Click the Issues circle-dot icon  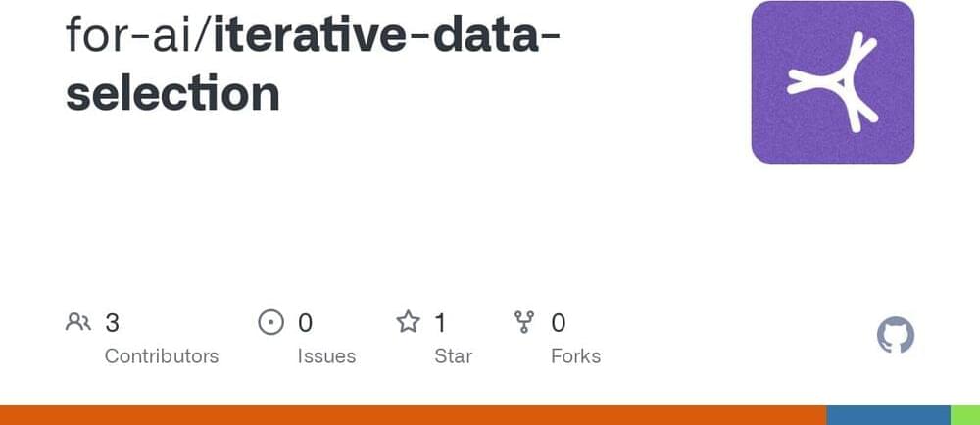[270, 322]
